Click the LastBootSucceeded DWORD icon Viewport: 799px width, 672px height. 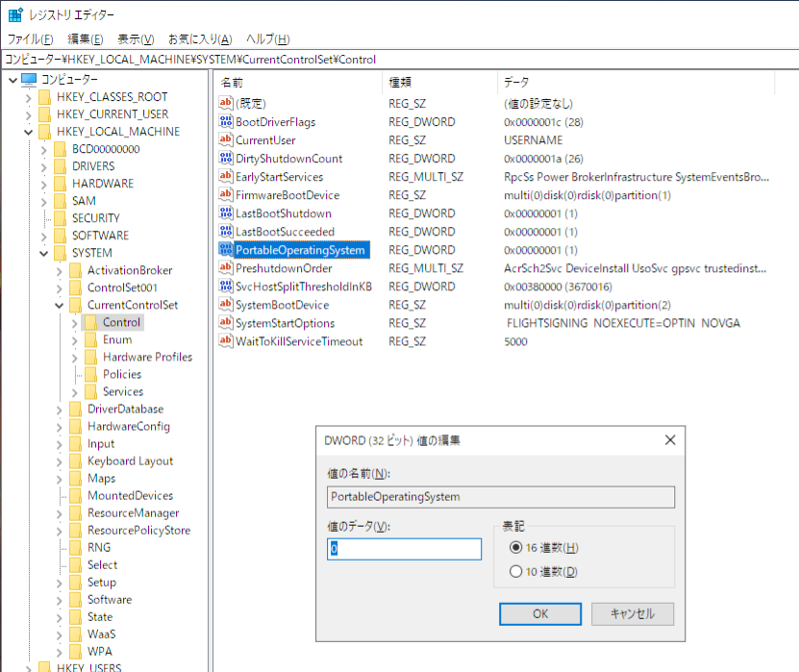[x=226, y=232]
